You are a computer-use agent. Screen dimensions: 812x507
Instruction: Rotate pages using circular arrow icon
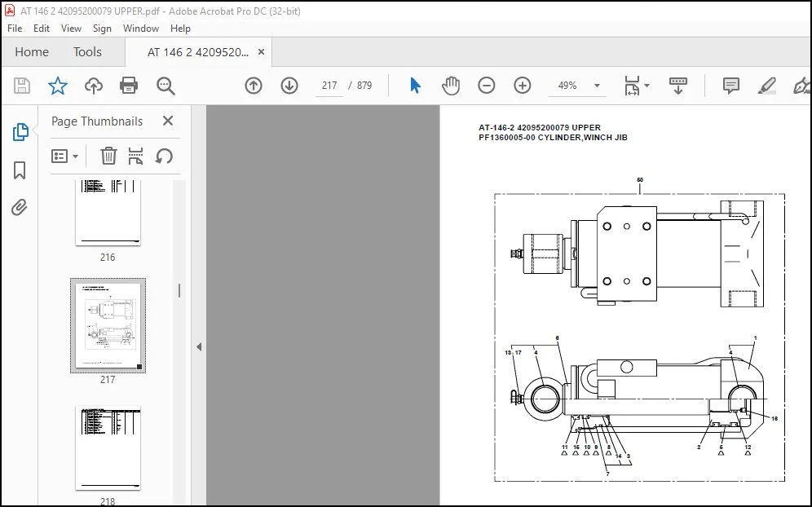(164, 156)
